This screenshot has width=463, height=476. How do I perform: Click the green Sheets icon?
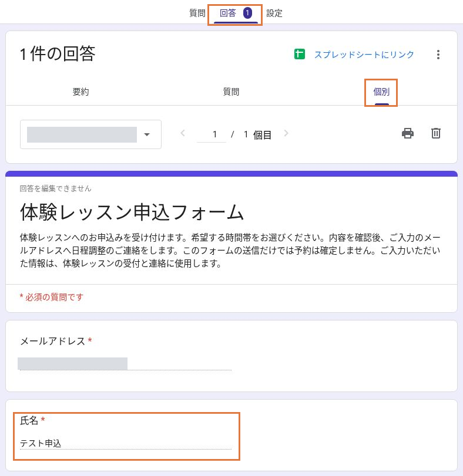pyautogui.click(x=299, y=55)
